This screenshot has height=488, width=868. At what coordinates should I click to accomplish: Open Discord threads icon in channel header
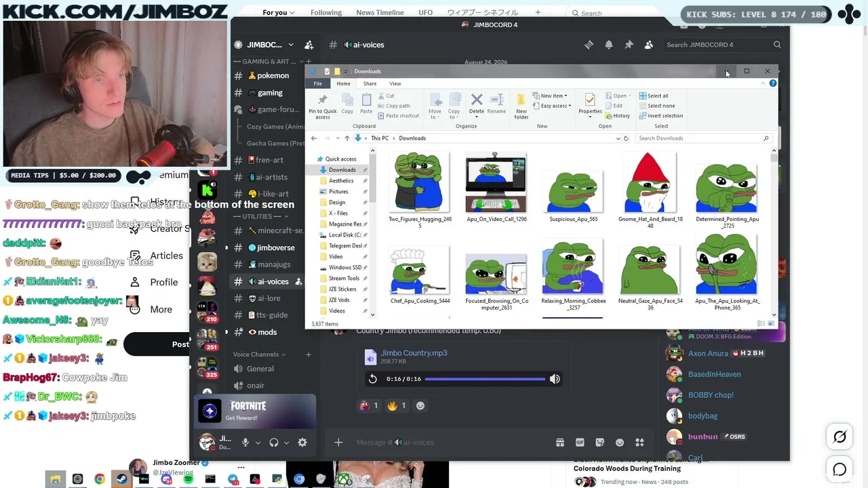point(589,45)
